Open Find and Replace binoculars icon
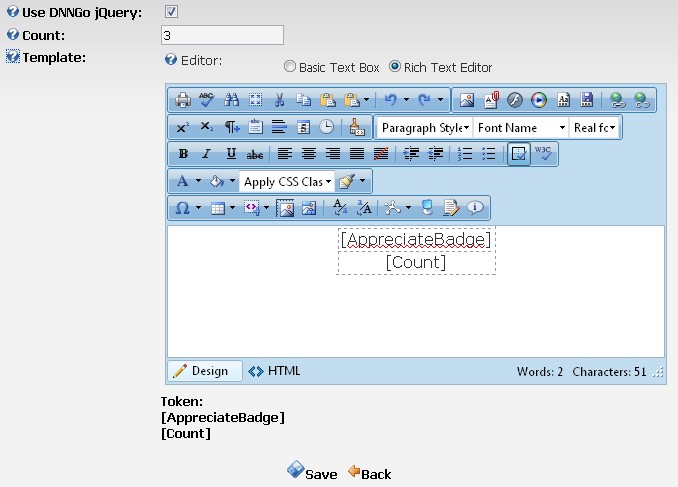The width and height of the screenshot is (678, 487). [231, 100]
